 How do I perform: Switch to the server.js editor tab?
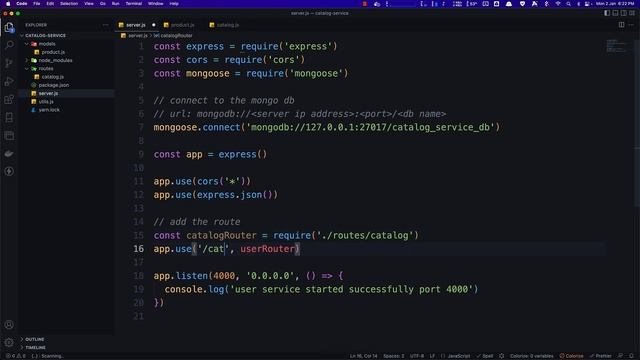coord(136,25)
